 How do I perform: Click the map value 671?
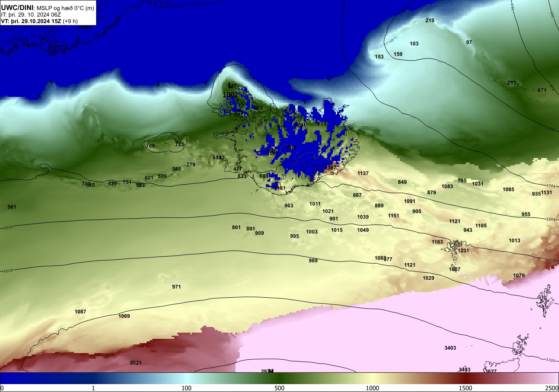point(542,90)
